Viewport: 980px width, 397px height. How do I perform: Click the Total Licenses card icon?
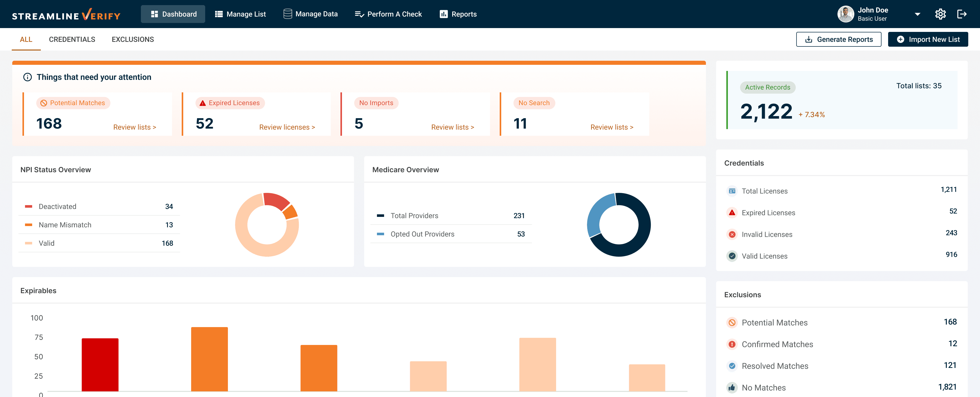[732, 191]
